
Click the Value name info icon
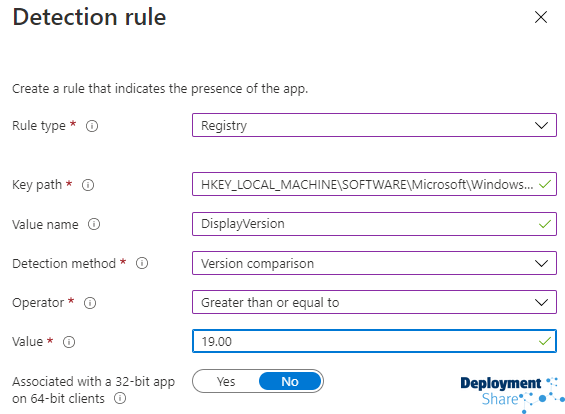coord(94,224)
